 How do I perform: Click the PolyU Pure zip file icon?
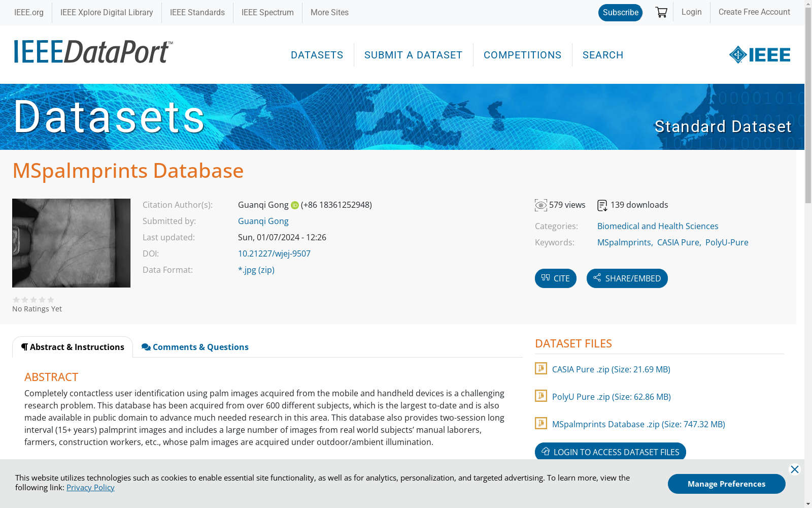pos(541,396)
